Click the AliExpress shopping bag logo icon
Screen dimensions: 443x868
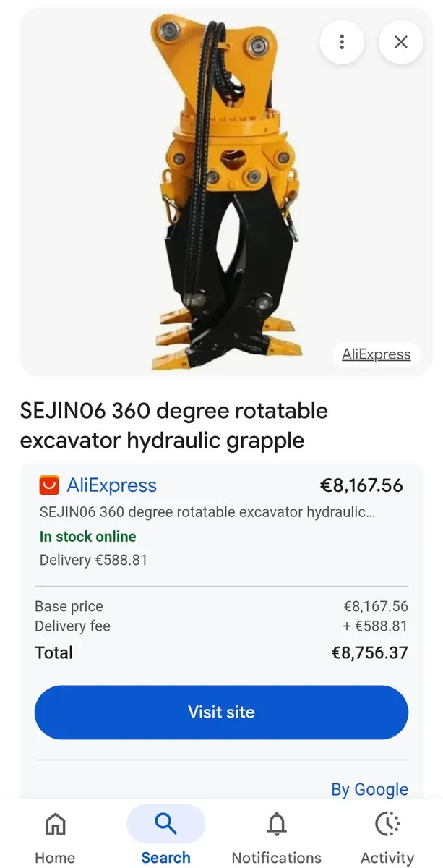pos(49,485)
